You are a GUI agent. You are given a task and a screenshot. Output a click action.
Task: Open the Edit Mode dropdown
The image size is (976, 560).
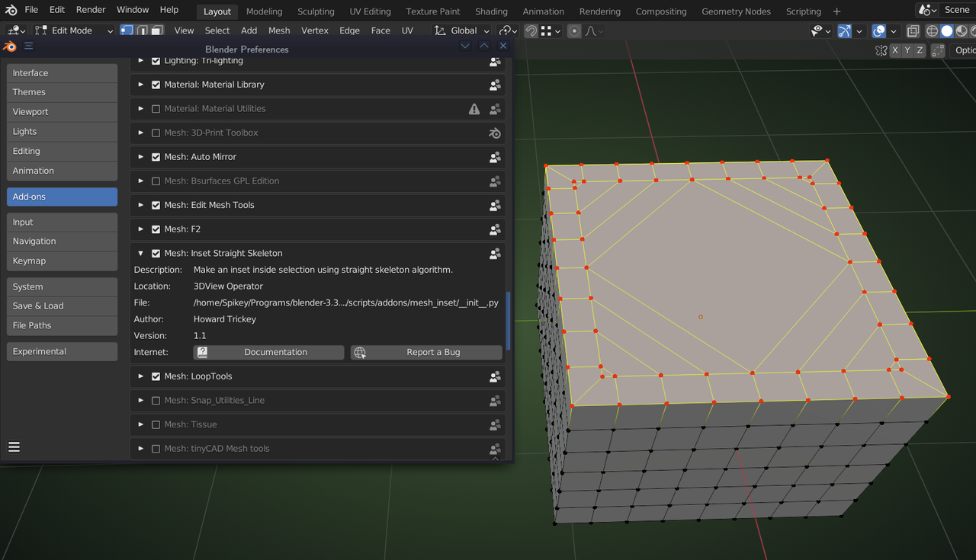point(73,30)
